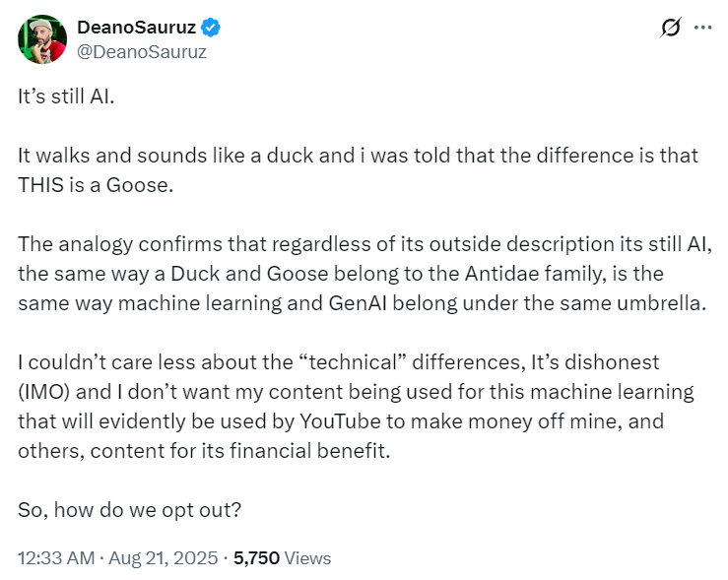Open the @DeanoSauruz handle link
Viewport: 728px width, 580px height.
coord(142,51)
